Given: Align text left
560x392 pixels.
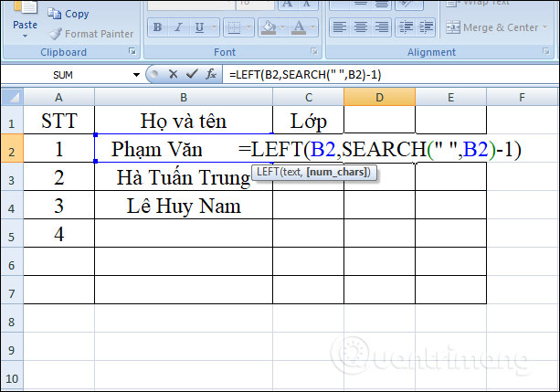Looking at the screenshot, I should 340,27.
